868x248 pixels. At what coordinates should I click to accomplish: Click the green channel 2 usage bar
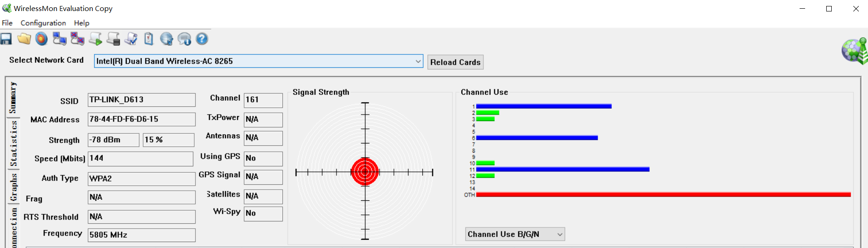click(x=487, y=113)
